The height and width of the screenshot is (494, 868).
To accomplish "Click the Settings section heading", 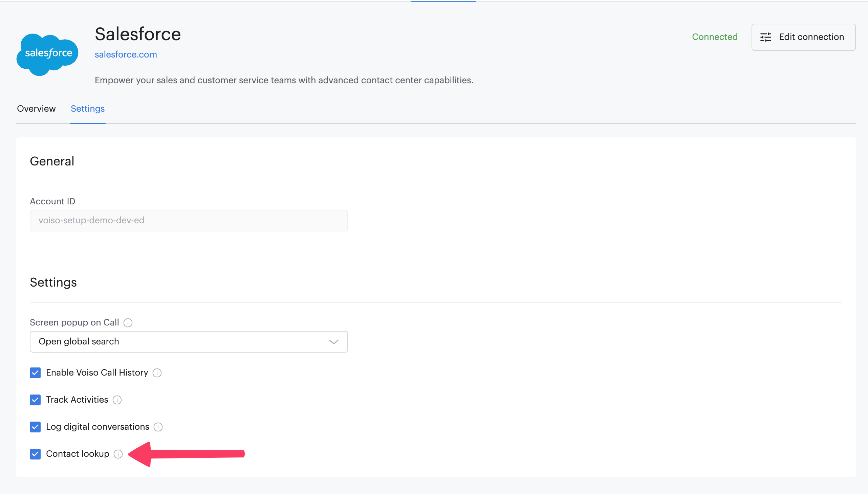I will (53, 282).
